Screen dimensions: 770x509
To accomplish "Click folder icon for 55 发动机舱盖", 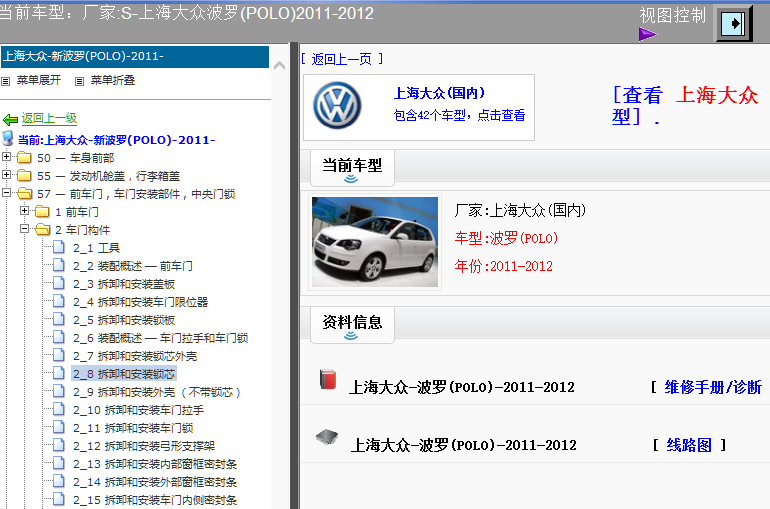I will coord(24,176).
